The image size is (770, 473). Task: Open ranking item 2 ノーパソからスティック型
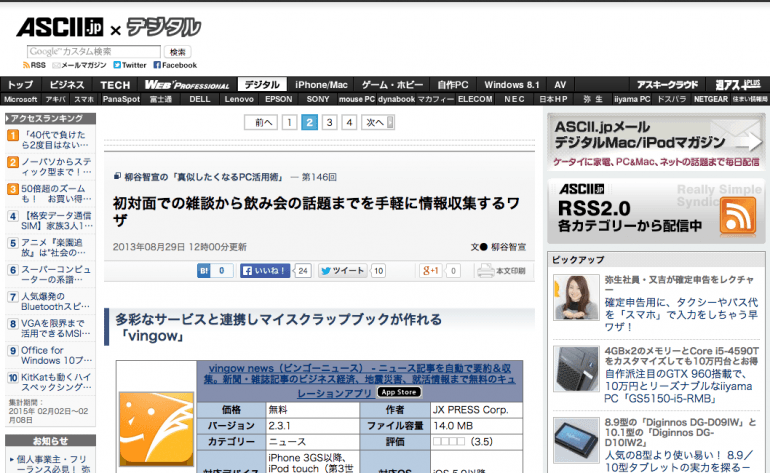(56, 167)
